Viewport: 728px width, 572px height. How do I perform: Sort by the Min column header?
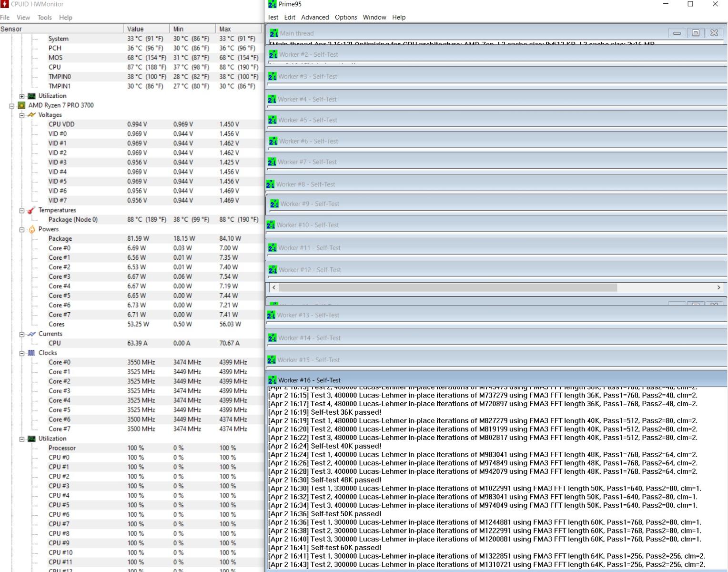pyautogui.click(x=193, y=29)
